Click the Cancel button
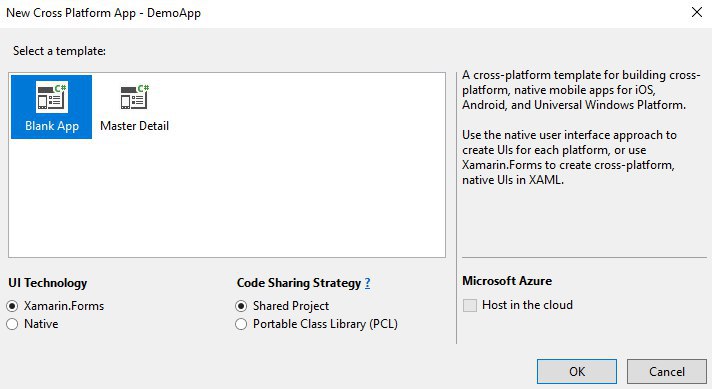Screen dimensions: 712x389 (x=667, y=372)
